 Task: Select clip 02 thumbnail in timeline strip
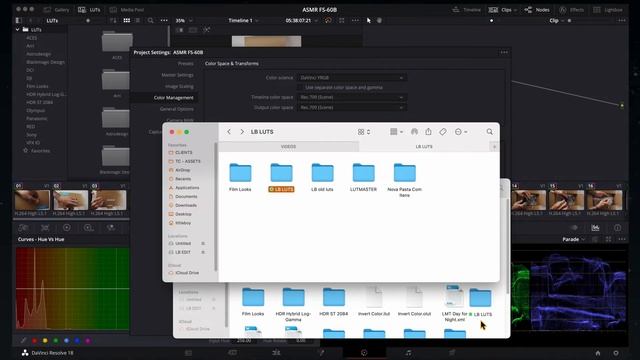click(x=71, y=200)
